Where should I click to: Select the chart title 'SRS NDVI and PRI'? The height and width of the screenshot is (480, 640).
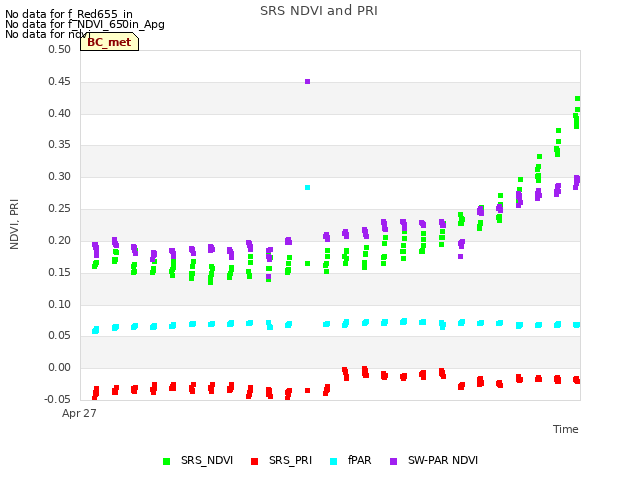(x=319, y=11)
